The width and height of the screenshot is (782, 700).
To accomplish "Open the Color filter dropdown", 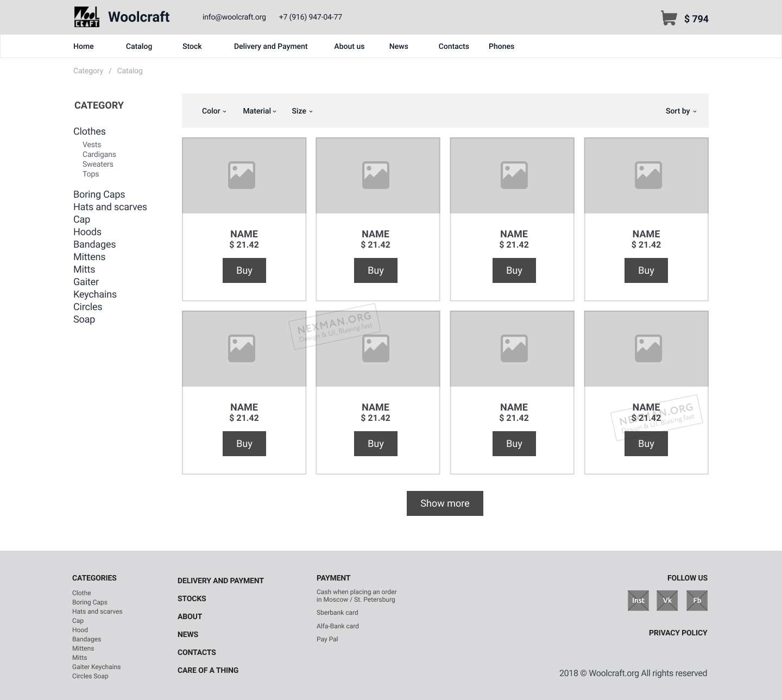I will click(x=213, y=111).
